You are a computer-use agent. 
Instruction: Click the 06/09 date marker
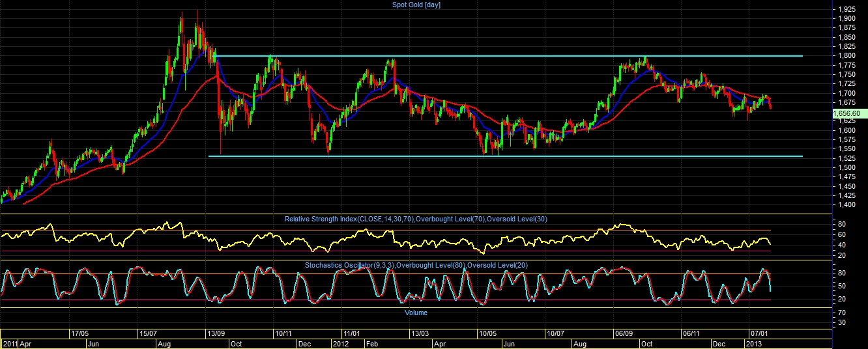(x=624, y=333)
